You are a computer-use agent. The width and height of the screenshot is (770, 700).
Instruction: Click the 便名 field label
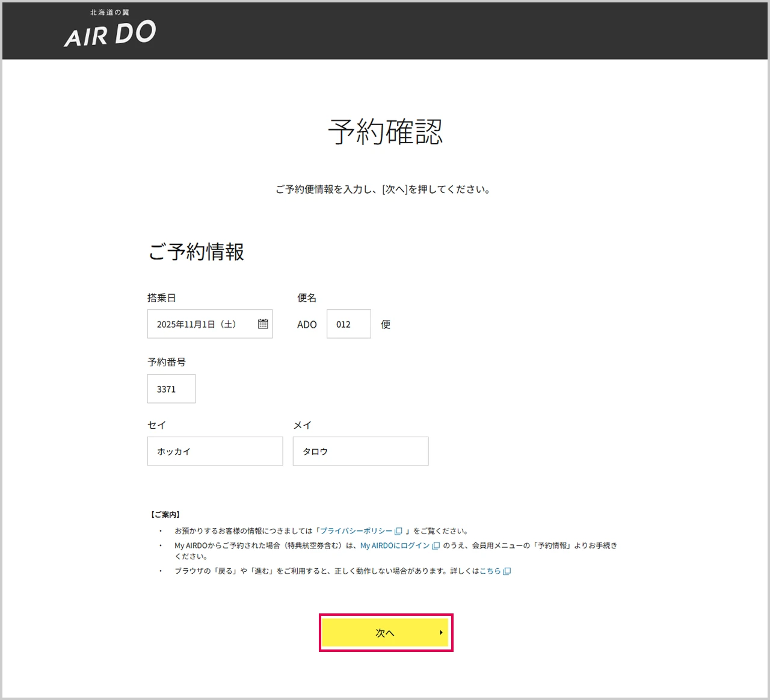(x=307, y=298)
